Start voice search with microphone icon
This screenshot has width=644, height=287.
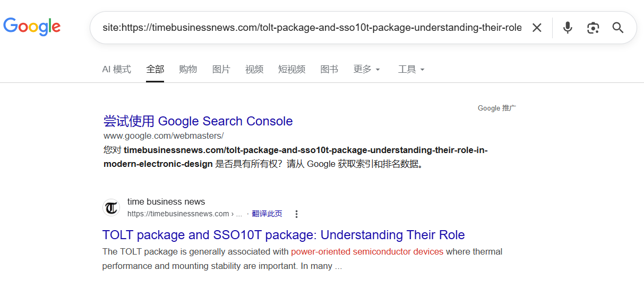pyautogui.click(x=568, y=28)
